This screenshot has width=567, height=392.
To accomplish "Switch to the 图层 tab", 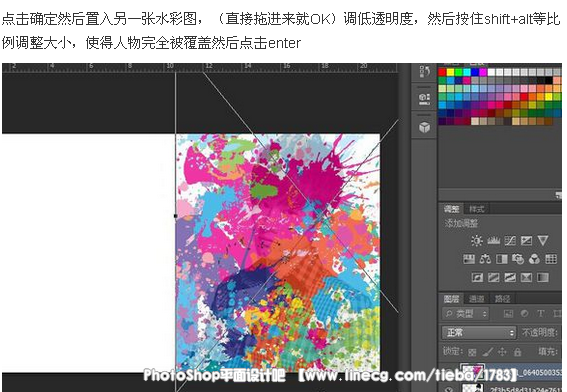I will pos(451,299).
